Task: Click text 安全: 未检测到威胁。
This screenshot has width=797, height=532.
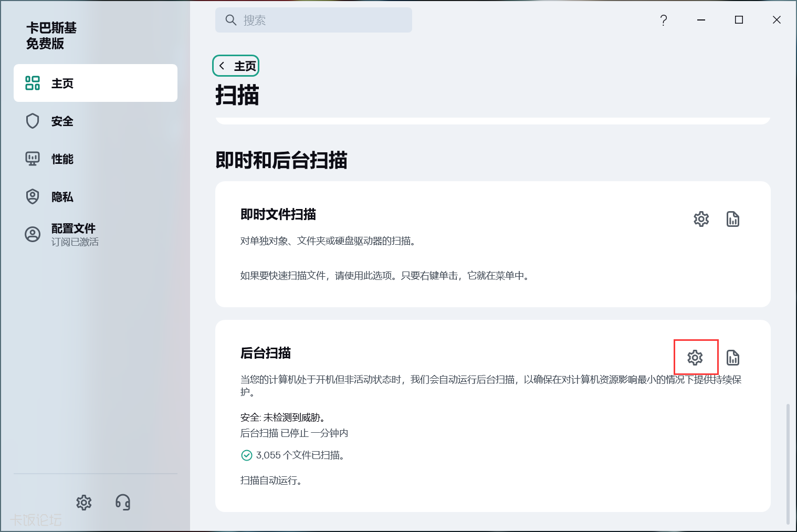Action: point(284,418)
